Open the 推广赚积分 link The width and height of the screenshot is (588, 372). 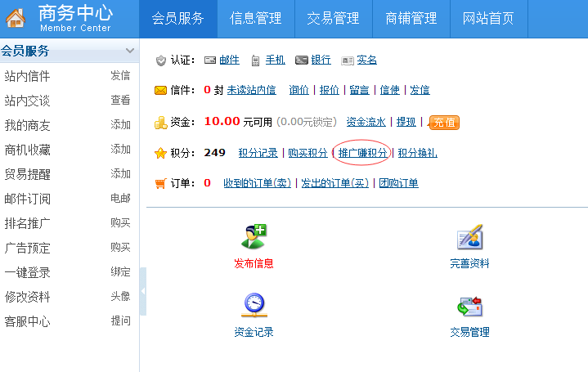point(362,153)
